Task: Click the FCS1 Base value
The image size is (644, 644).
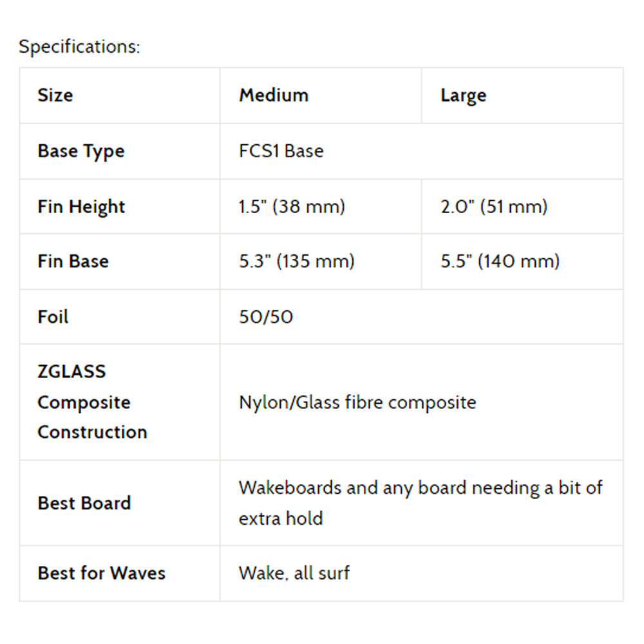Action: coord(281,151)
